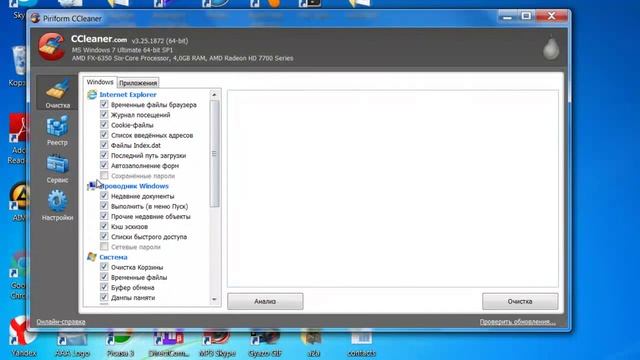This screenshot has height=360, width=640.
Task: Enable Сетевые пароли checkbox
Action: coord(104,247)
